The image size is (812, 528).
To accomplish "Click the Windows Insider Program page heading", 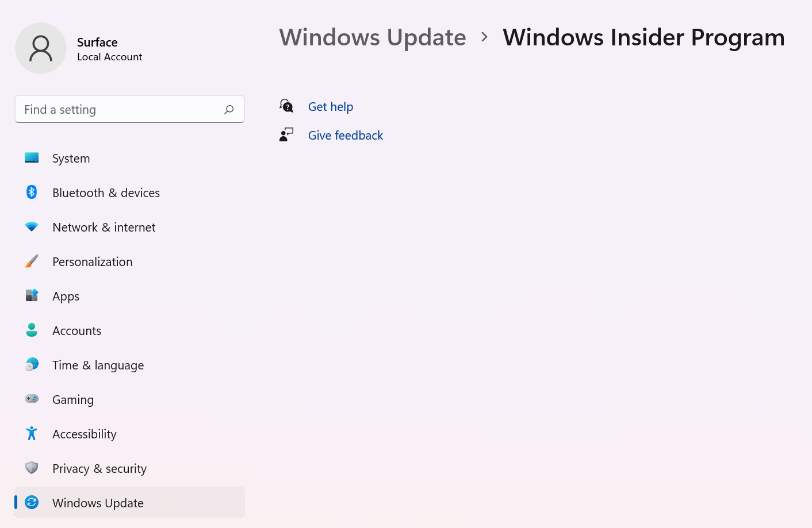I will [644, 37].
